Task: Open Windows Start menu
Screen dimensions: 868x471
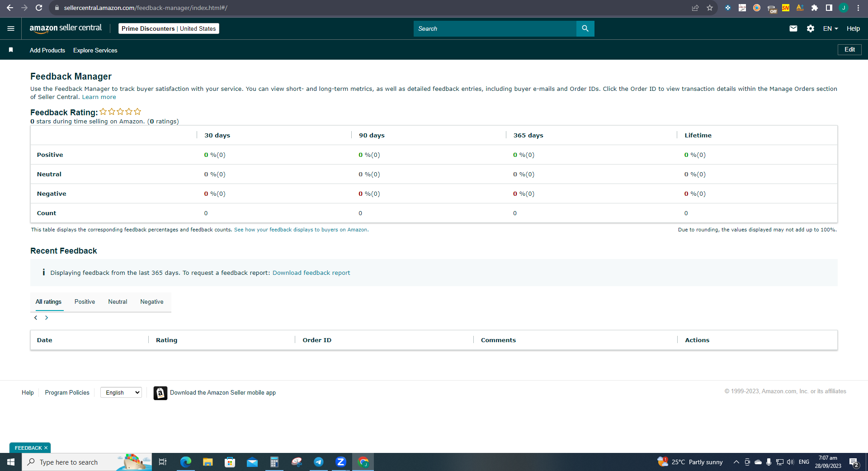Action: 11,462
